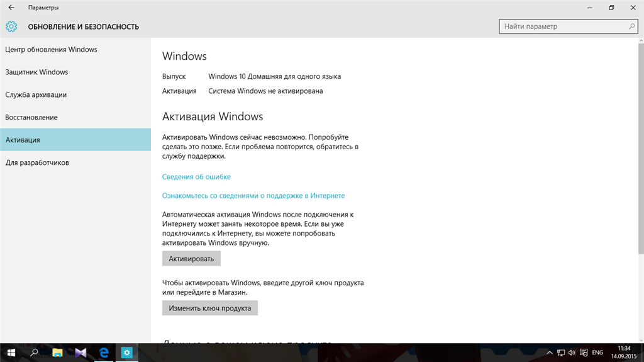Focus the Найти параметр search field
Viewport: 644px width, 362px height.
pyautogui.click(x=568, y=26)
